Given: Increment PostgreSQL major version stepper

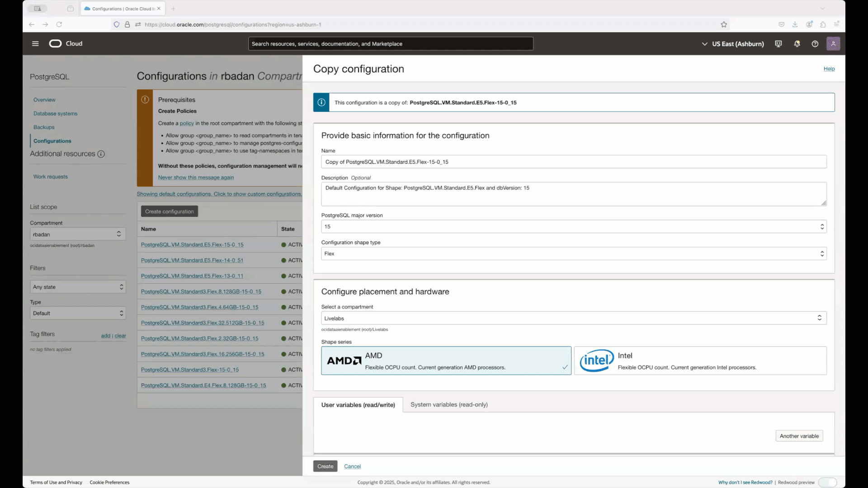Looking at the screenshot, I should click(821, 224).
